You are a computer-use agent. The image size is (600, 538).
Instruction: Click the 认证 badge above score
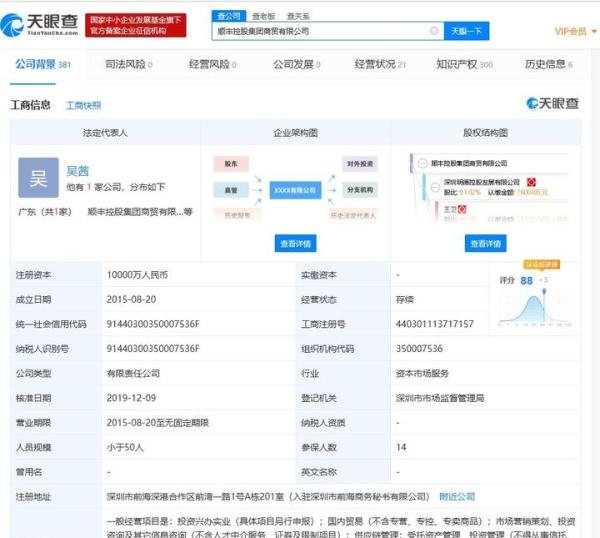(x=541, y=264)
